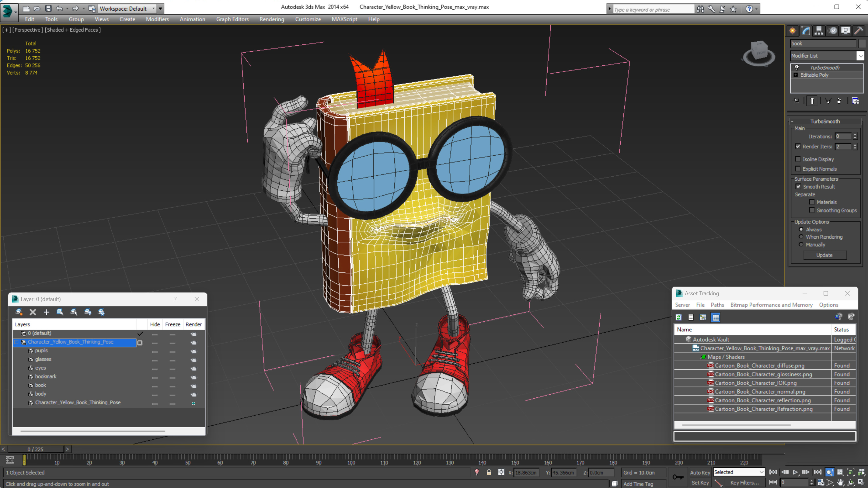Image resolution: width=868 pixels, height=488 pixels.
Task: Toggle the selection lock padlock icon
Action: pos(489,472)
